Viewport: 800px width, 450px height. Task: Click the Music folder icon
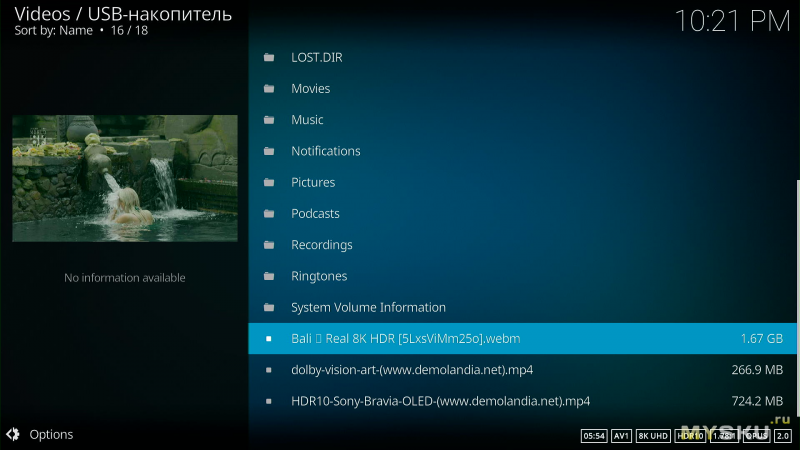268,120
